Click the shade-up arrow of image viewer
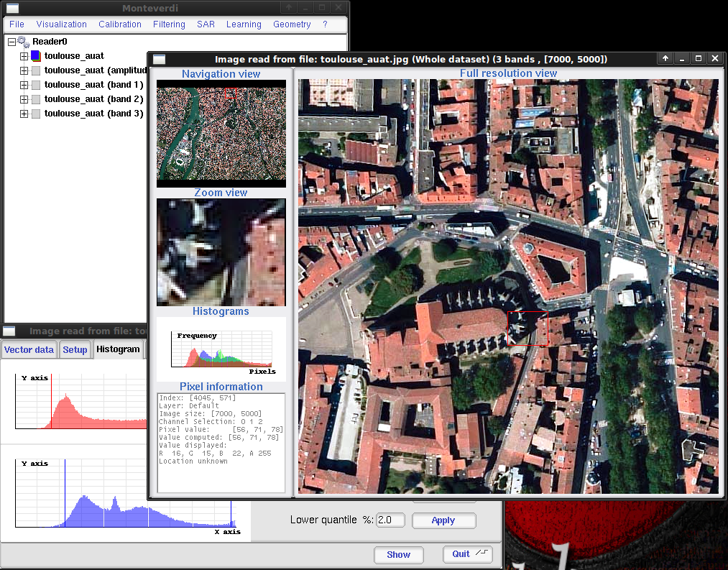 [665, 59]
